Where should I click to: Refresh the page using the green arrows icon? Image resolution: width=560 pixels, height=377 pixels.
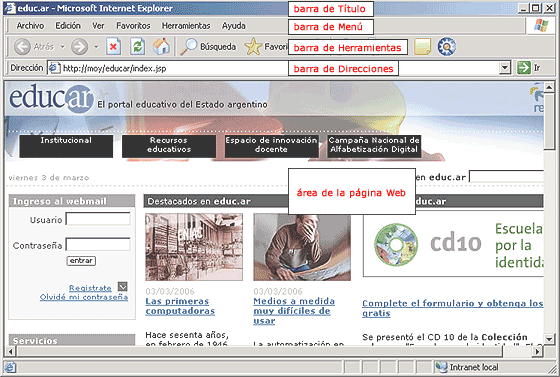pos(138,47)
